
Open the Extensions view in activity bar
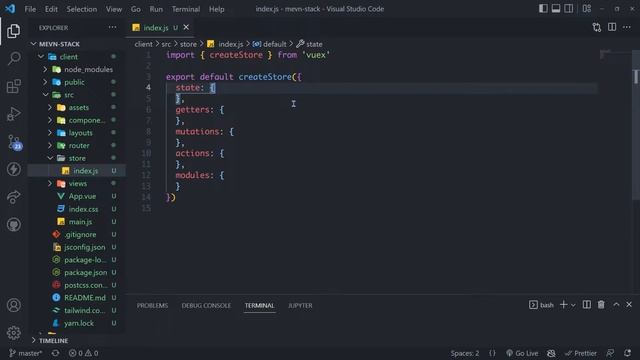click(13, 86)
